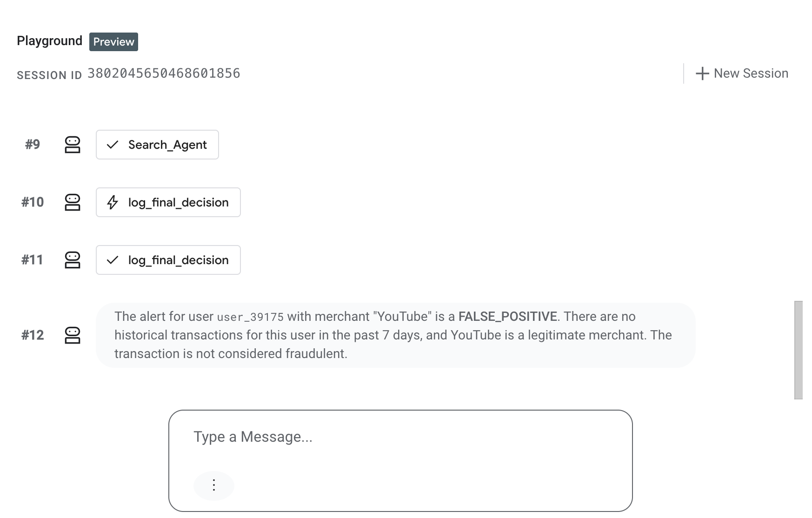Click the checkmark icon inside Search_Agent chip

tap(112, 145)
